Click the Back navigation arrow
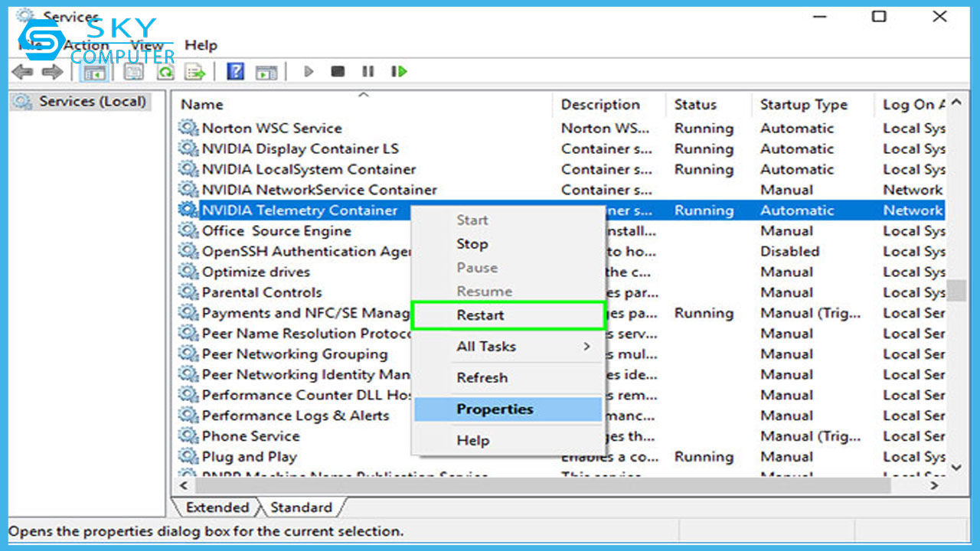Screen dimensions: 980x551 pos(22,71)
